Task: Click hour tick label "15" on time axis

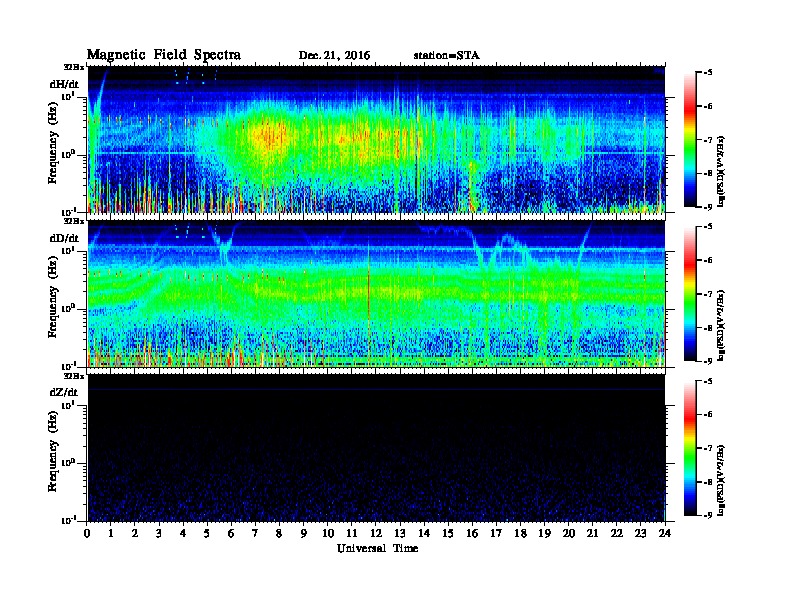Action: tap(448, 534)
